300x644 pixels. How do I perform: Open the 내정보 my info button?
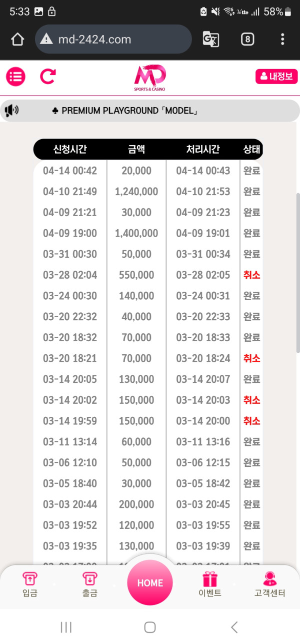click(x=276, y=77)
